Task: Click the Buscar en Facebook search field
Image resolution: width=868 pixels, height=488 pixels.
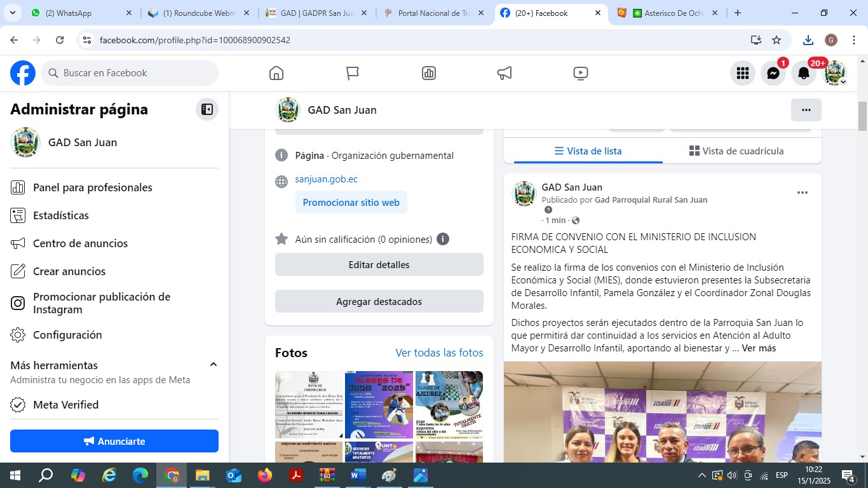Action: point(130,73)
